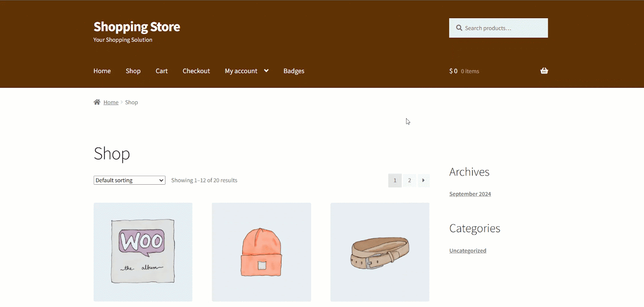Open the Cart page from menu
Image resolution: width=644 pixels, height=307 pixels.
click(161, 71)
